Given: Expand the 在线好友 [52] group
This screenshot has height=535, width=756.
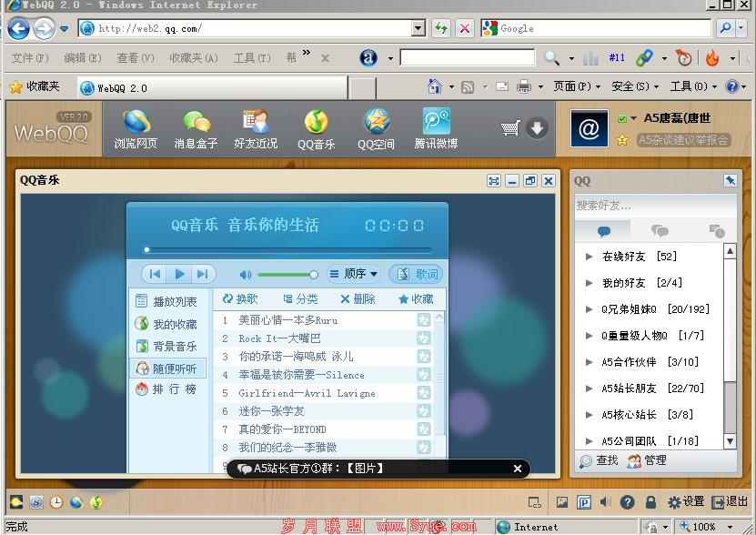Looking at the screenshot, I should click(x=589, y=257).
